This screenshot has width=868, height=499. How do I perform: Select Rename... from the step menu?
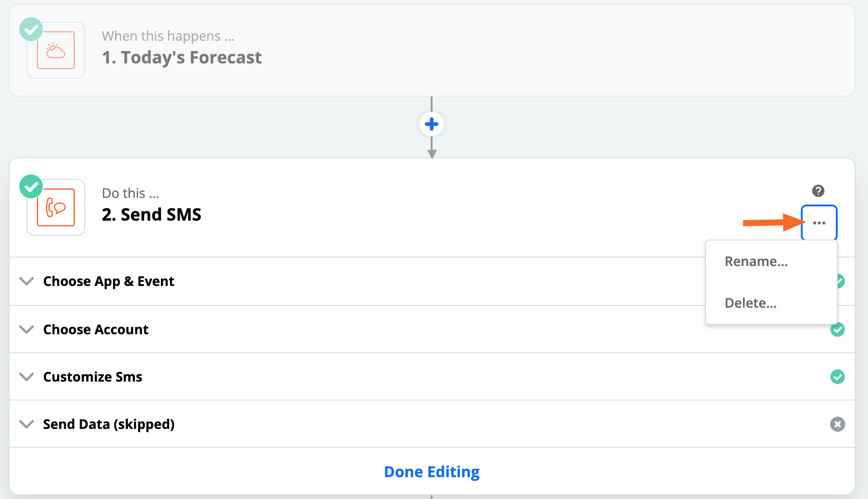coord(756,261)
